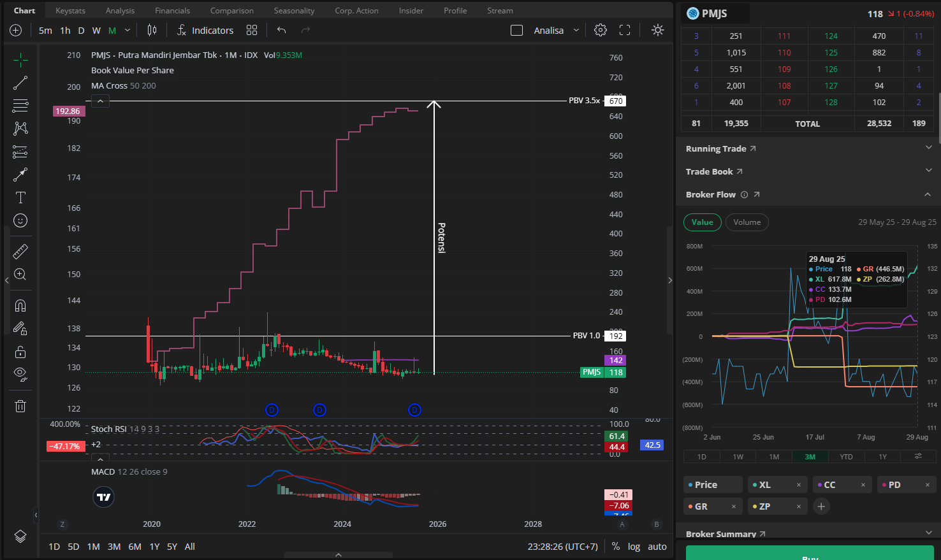Toggle magnet mode for drawings
The height and width of the screenshot is (560, 941).
pyautogui.click(x=20, y=305)
